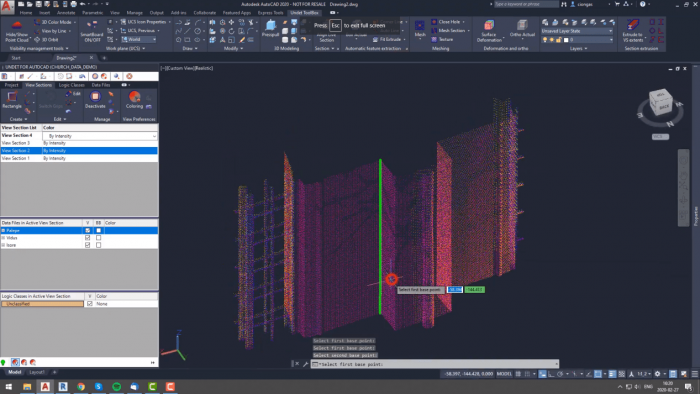The height and width of the screenshot is (394, 700).
Task: Switch to the Layout1 tab
Action: [37, 372]
